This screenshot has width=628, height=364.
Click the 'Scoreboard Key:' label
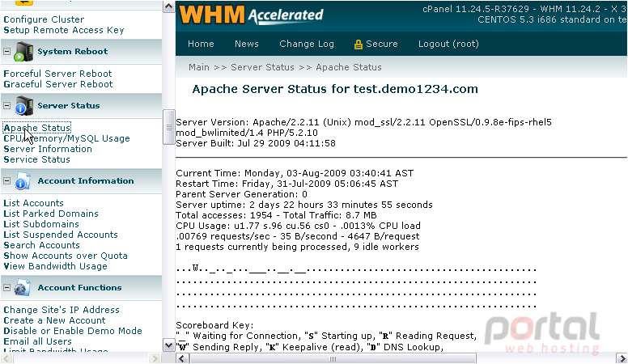click(214, 325)
